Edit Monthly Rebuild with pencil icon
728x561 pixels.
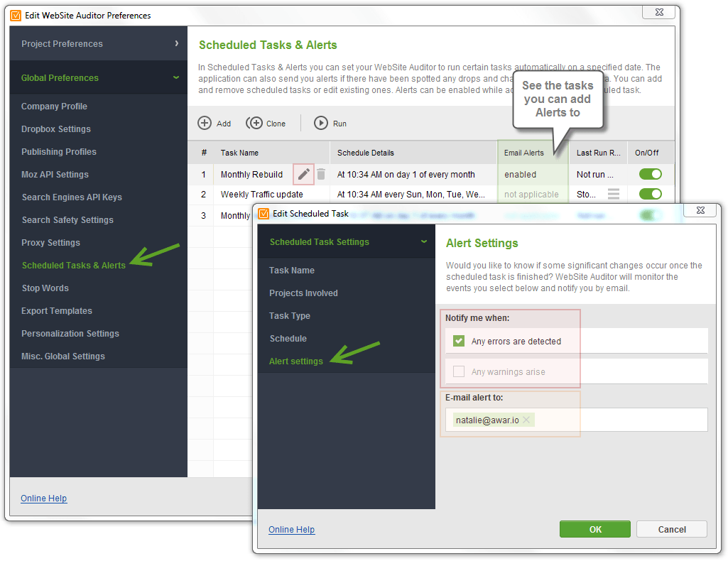304,175
